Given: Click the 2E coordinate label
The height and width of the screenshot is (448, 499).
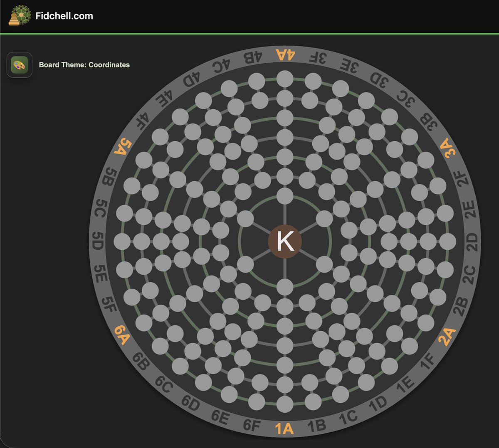Looking at the screenshot, I should [469, 209].
